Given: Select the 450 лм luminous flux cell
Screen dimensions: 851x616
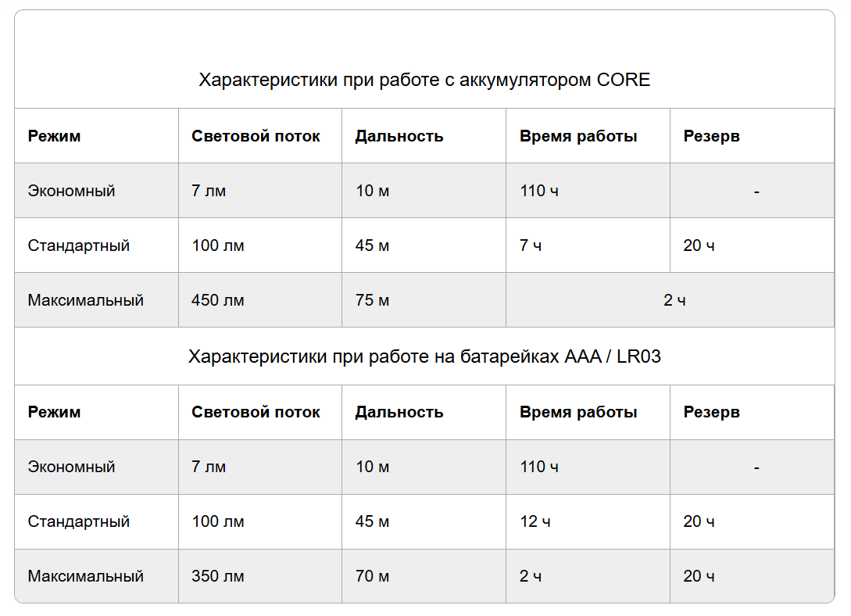Looking at the screenshot, I should point(218,300).
